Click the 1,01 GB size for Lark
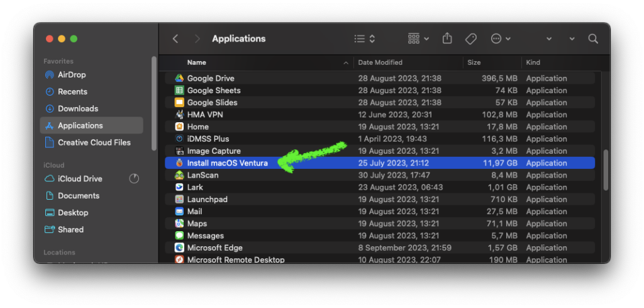 502,187
